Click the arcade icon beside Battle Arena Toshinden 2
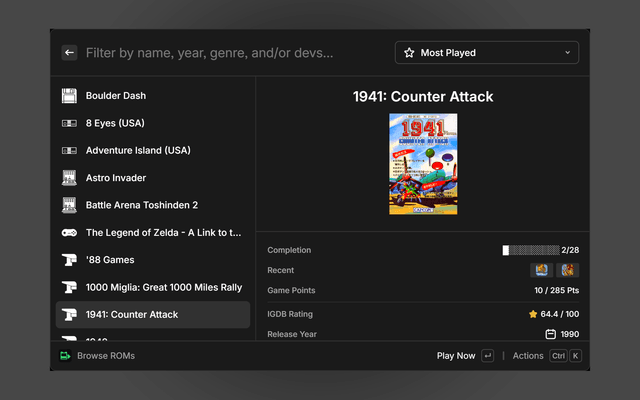Screen dimensions: 640x400 pos(69,205)
